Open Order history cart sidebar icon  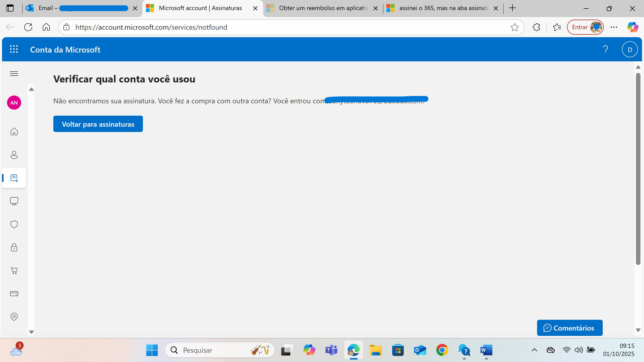14,270
